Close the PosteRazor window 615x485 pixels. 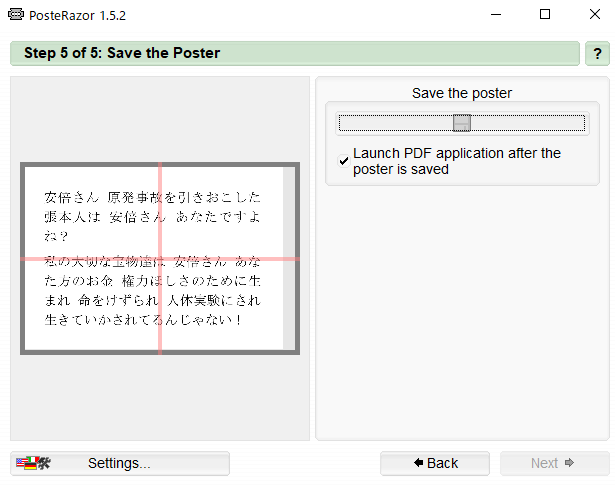coord(595,15)
